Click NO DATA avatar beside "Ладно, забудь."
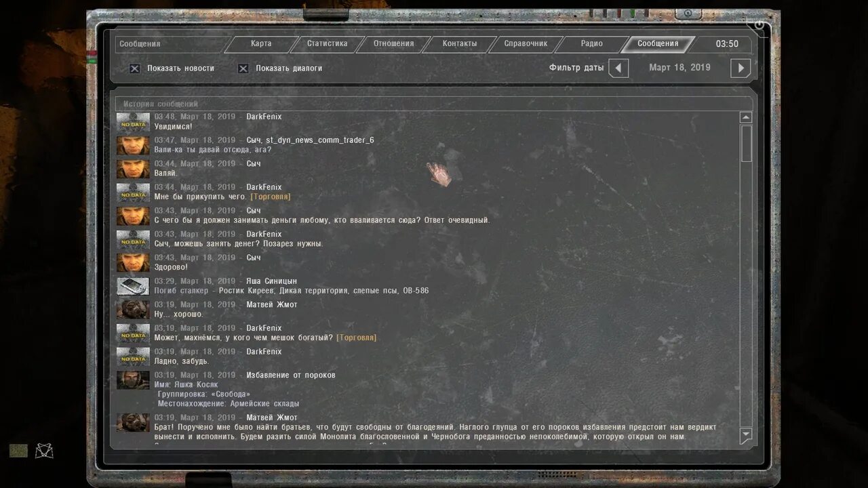The image size is (868, 488). [133, 357]
